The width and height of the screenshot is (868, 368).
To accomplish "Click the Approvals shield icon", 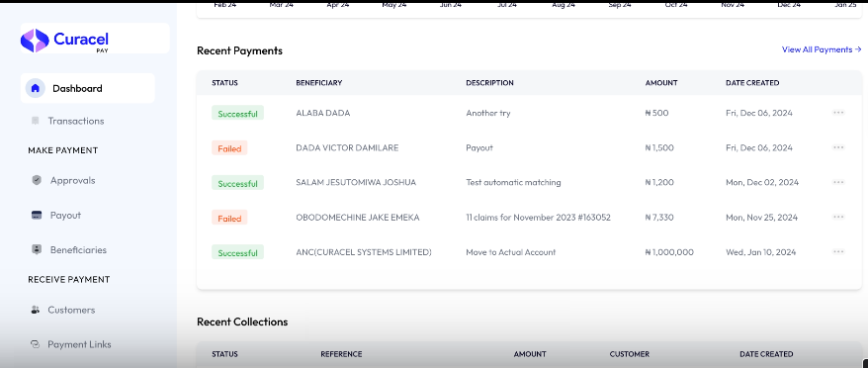I will [37, 180].
